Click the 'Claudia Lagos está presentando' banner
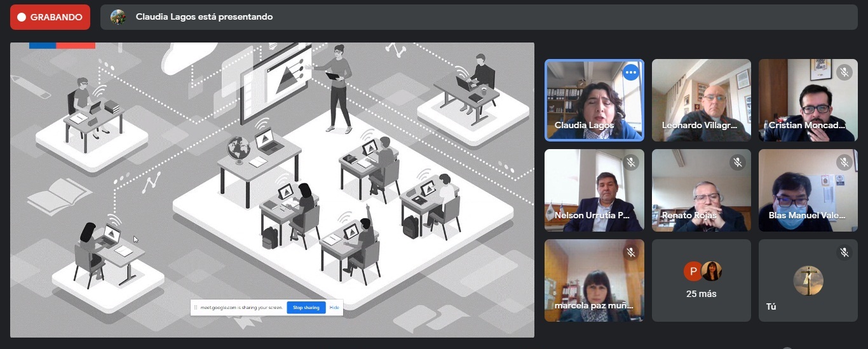This screenshot has width=868, height=349. pyautogui.click(x=203, y=17)
